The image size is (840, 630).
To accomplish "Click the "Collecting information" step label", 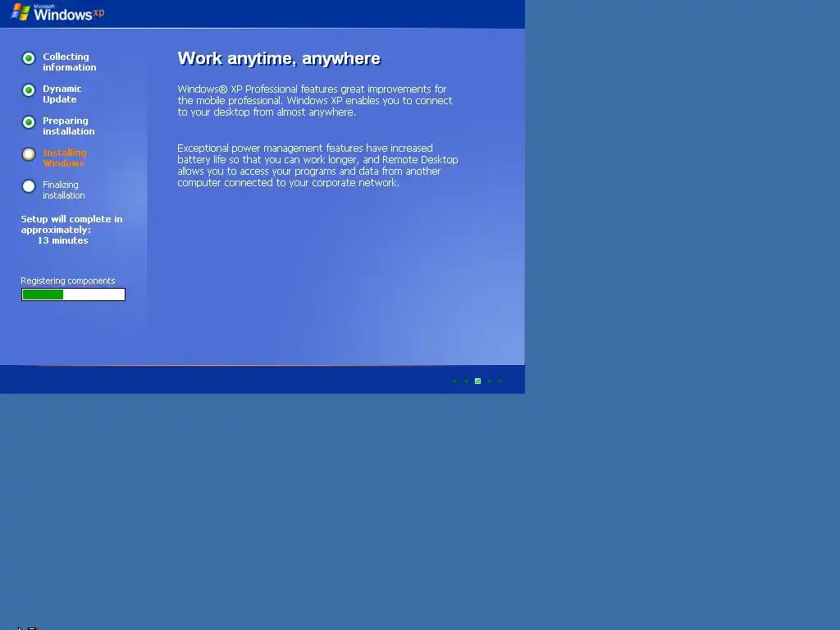I will 69,62.
